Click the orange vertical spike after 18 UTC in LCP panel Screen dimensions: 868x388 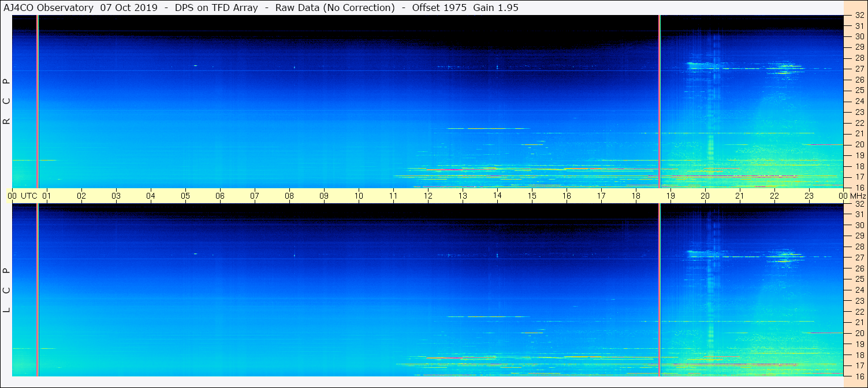[x=659, y=290]
